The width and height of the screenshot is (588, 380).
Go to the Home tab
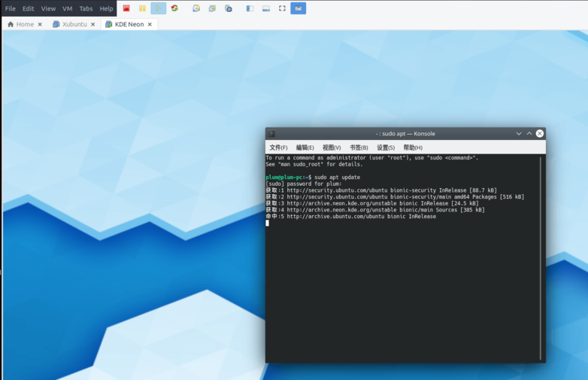[24, 24]
